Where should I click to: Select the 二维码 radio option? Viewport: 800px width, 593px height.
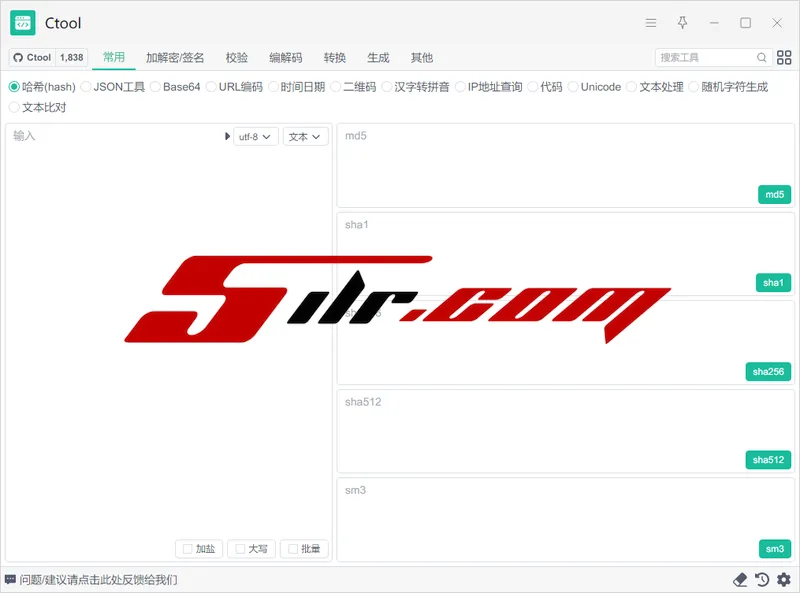pos(354,87)
